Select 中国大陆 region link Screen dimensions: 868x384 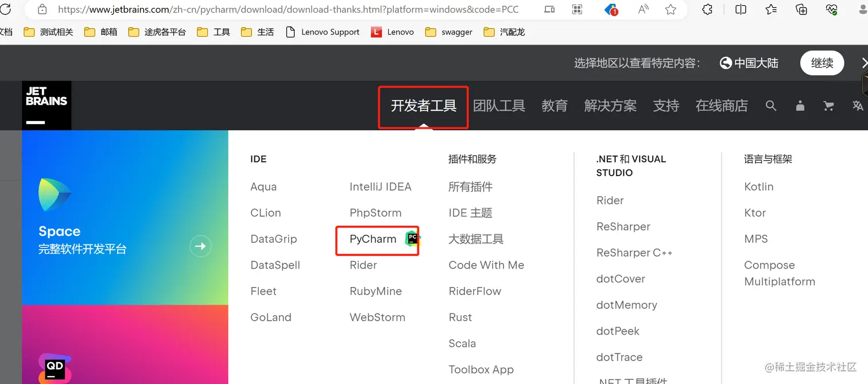click(749, 63)
